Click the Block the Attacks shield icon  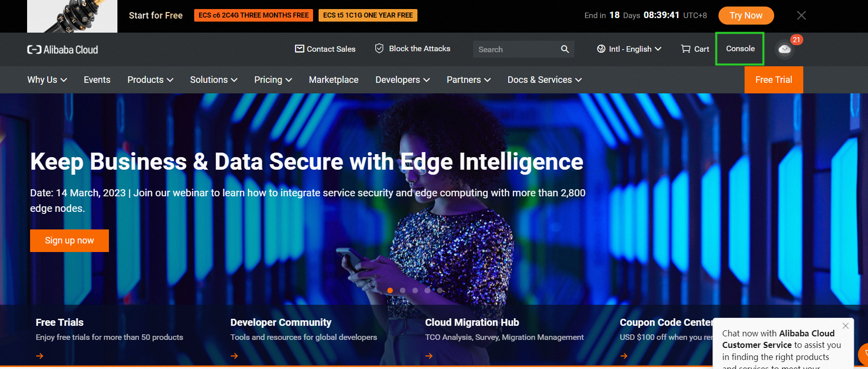379,48
